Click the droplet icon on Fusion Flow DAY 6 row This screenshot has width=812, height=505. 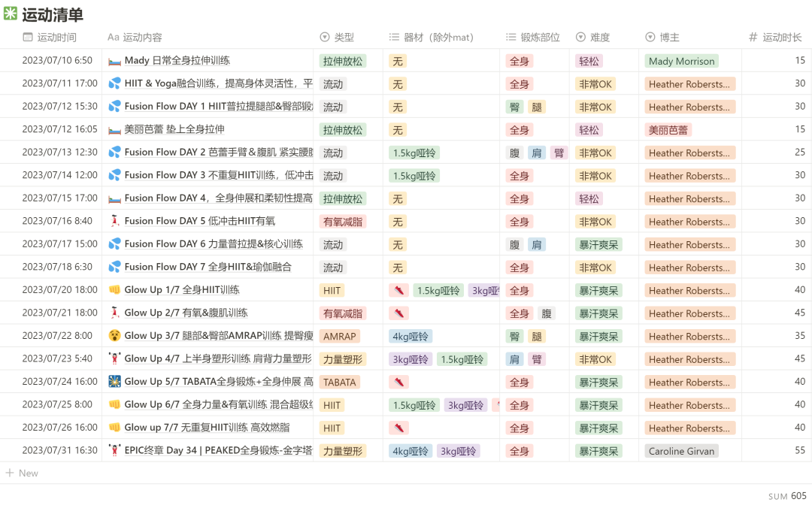pos(114,244)
